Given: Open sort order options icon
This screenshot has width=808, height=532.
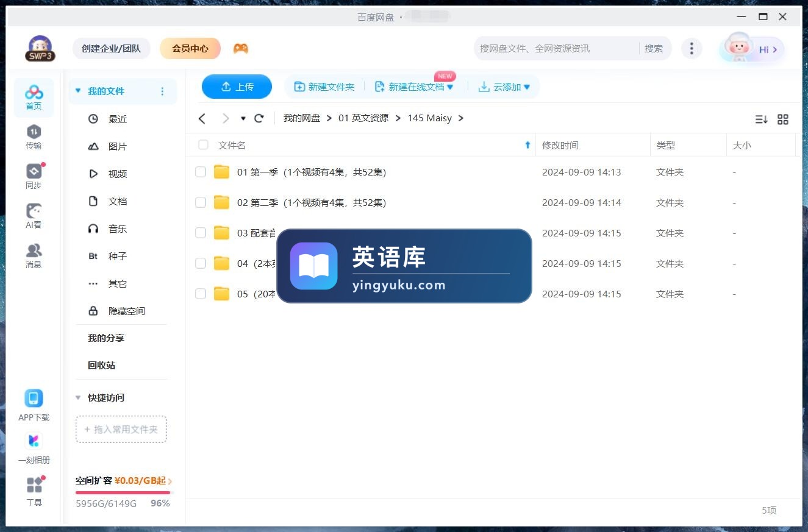Looking at the screenshot, I should point(761,119).
